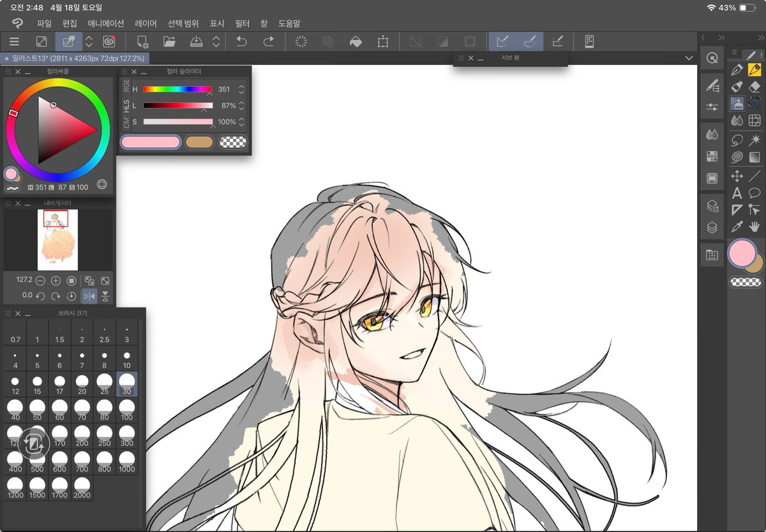This screenshot has height=532, width=766.
Task: Click the open file folder icon
Action: [x=169, y=41]
